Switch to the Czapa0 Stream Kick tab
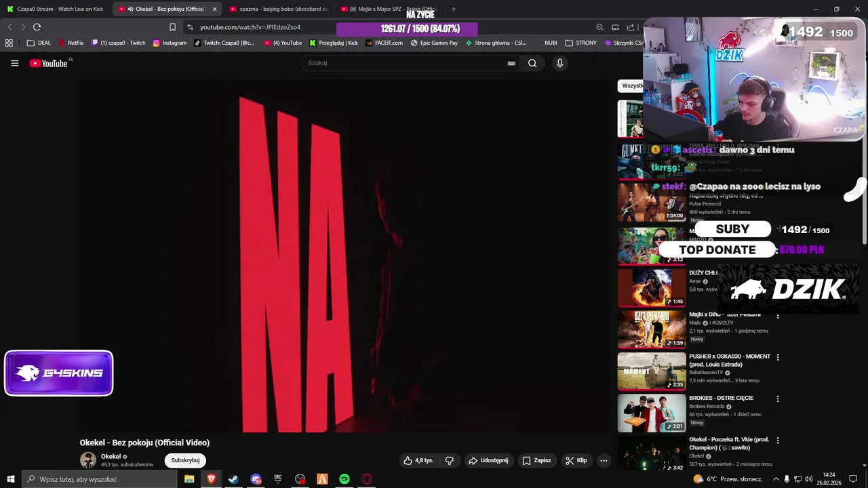Image resolution: width=868 pixels, height=488 pixels. (x=54, y=9)
